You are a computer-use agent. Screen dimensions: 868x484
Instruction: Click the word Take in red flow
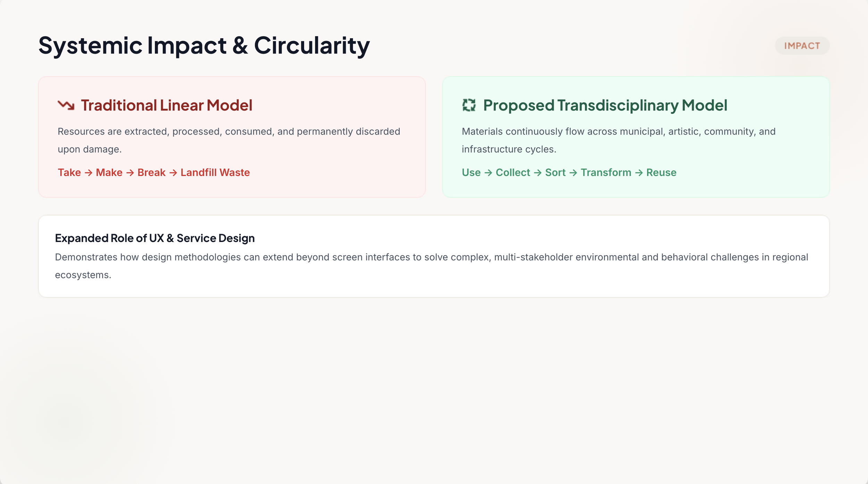click(x=69, y=173)
